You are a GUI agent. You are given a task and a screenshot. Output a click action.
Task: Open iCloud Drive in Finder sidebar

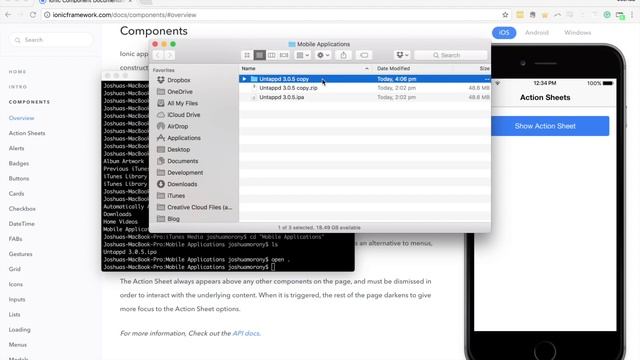(x=183, y=115)
